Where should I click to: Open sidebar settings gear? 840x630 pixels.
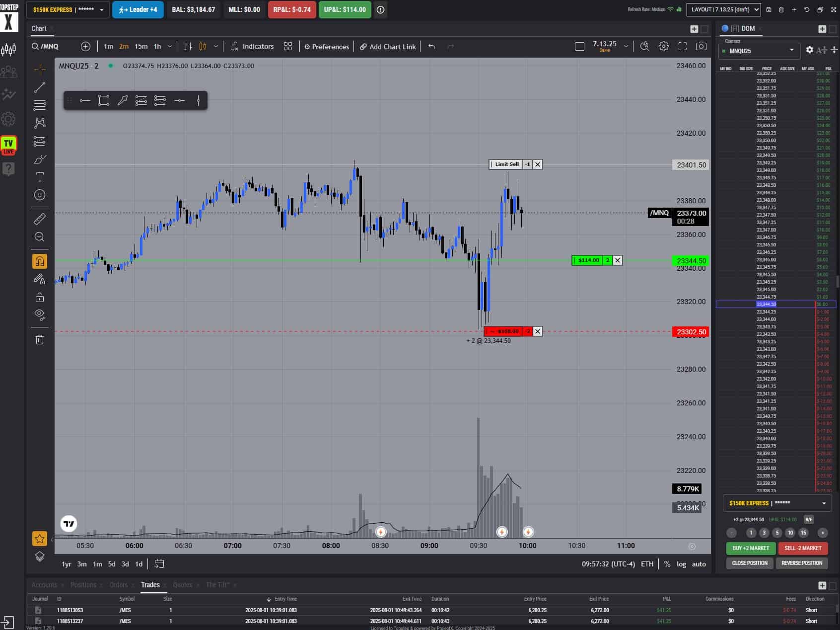click(x=8, y=119)
